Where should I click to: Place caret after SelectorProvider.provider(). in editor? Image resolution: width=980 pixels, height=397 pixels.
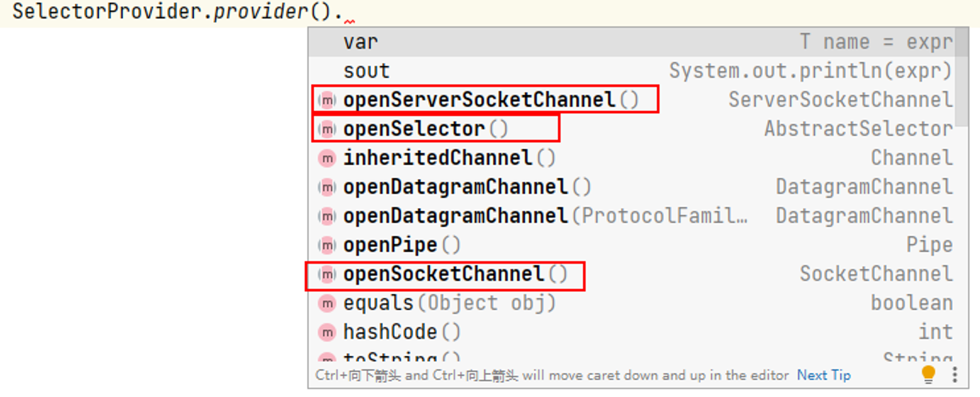tap(344, 12)
